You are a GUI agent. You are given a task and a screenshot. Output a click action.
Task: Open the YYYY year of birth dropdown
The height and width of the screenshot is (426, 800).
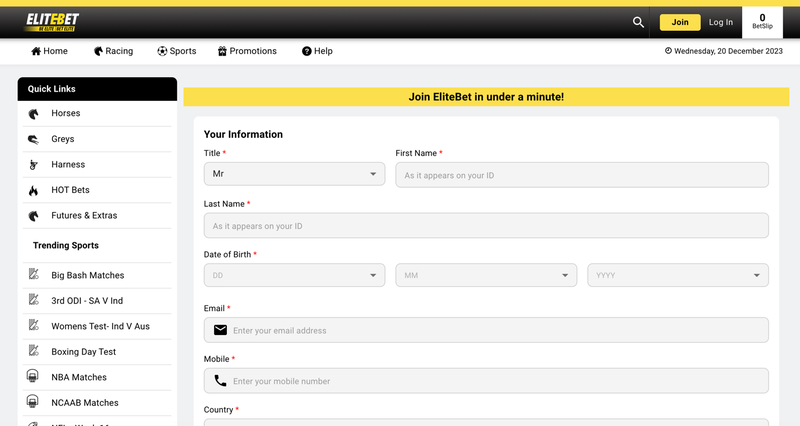678,275
